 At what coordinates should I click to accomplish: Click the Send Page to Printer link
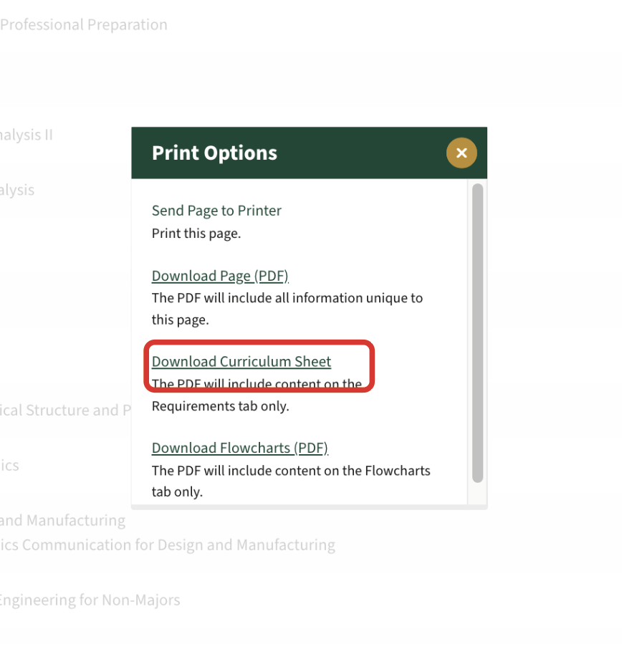tap(216, 211)
